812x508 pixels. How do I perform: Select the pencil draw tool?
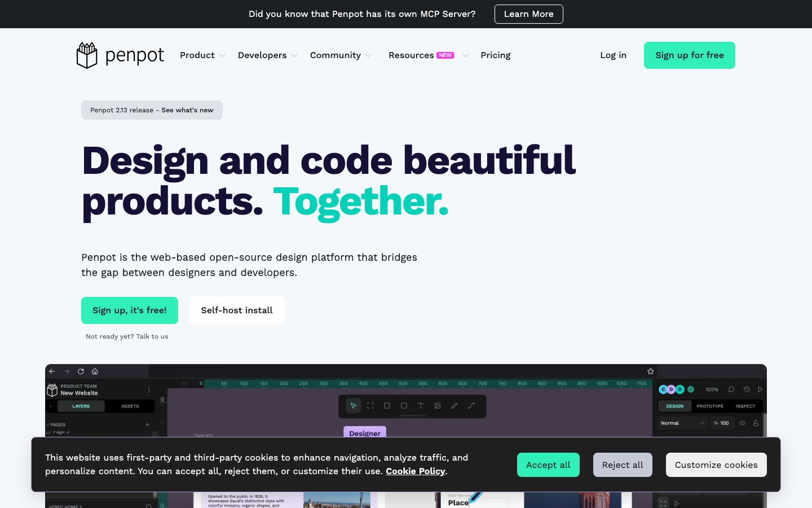point(454,406)
